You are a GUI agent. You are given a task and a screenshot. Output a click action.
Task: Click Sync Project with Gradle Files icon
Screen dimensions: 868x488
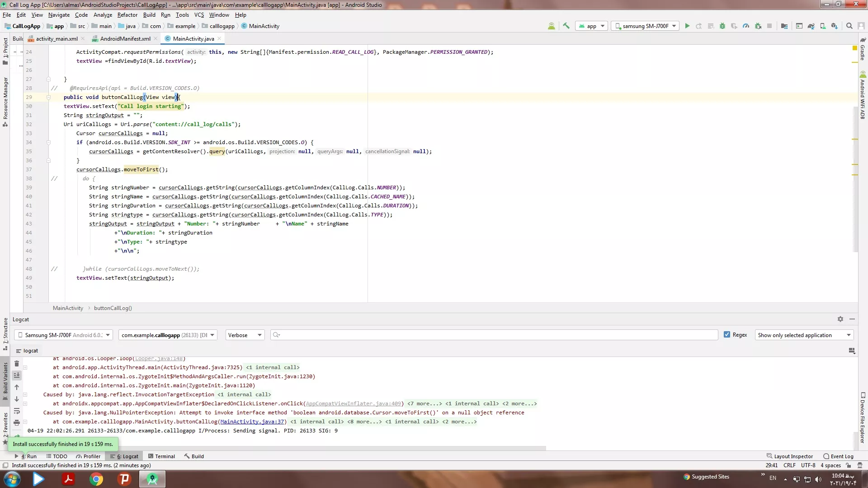(x=811, y=26)
